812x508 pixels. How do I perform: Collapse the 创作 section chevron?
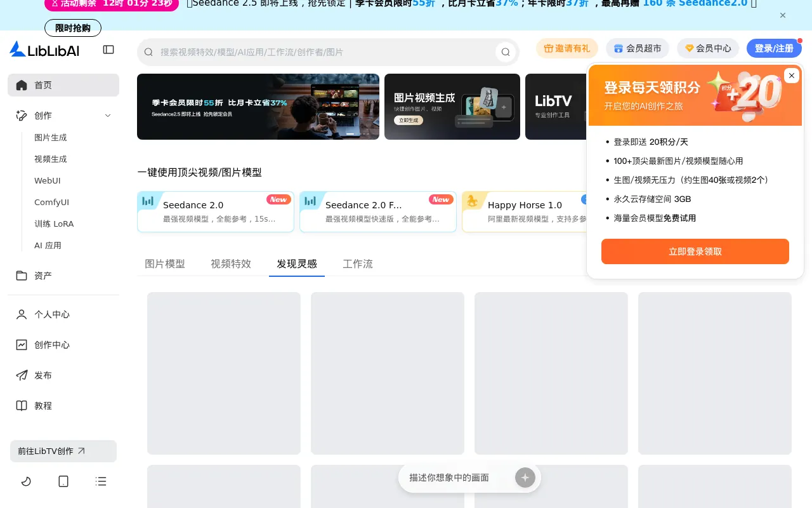(x=108, y=116)
